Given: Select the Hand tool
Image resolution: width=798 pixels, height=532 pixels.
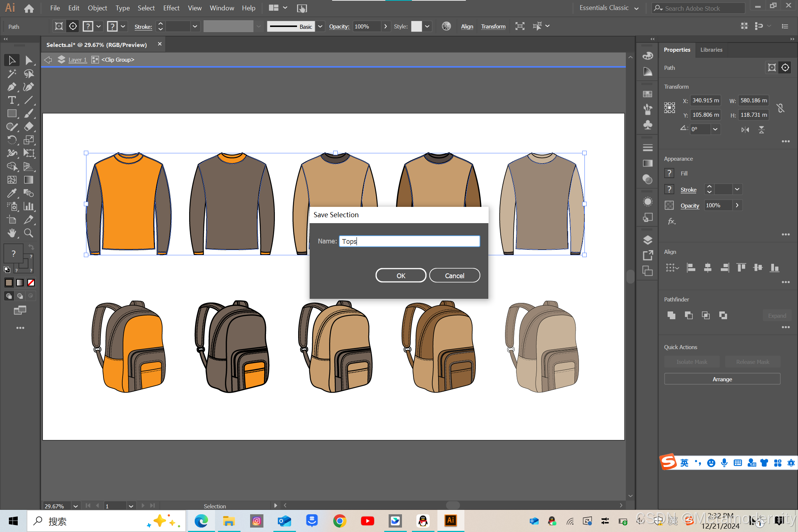Looking at the screenshot, I should click(11, 233).
